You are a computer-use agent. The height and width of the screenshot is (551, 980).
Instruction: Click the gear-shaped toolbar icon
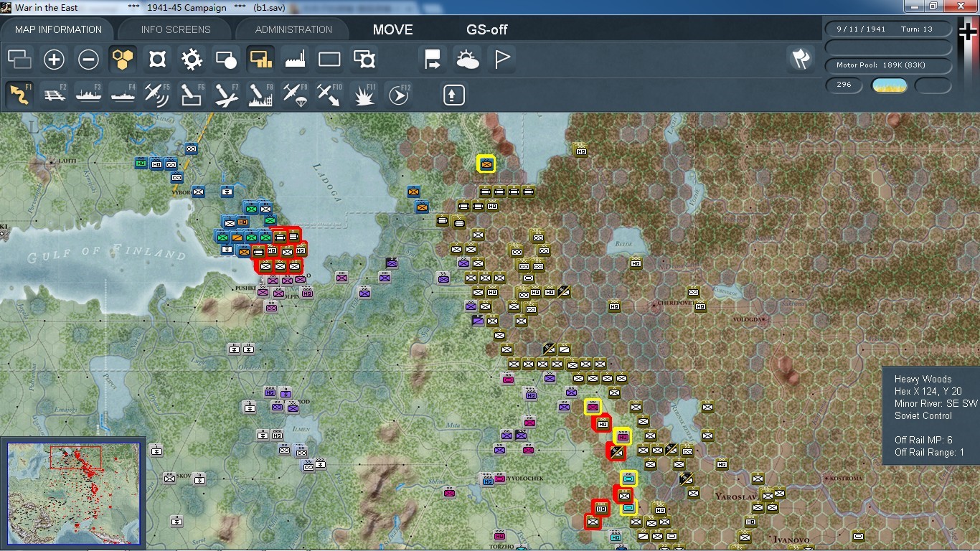192,60
